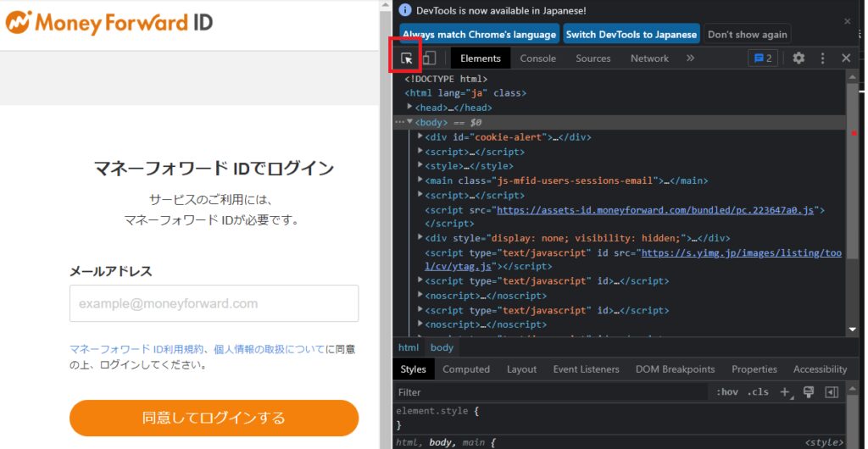This screenshot has height=449, width=868.
Task: Click the <style> source label
Action: (x=824, y=442)
